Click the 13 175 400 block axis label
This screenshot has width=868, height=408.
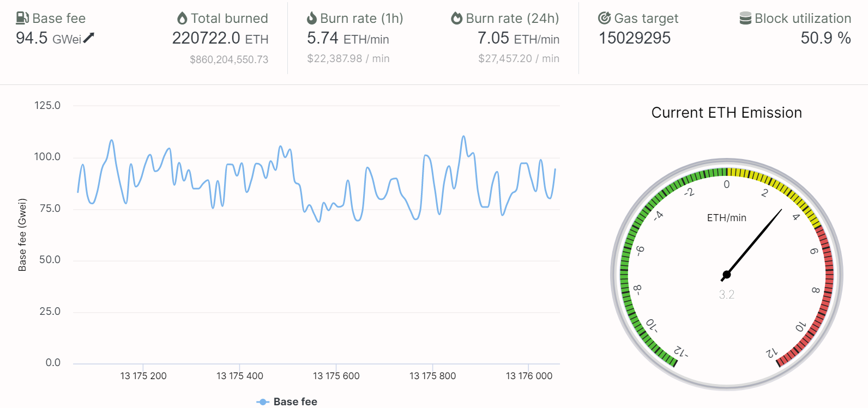click(x=240, y=376)
